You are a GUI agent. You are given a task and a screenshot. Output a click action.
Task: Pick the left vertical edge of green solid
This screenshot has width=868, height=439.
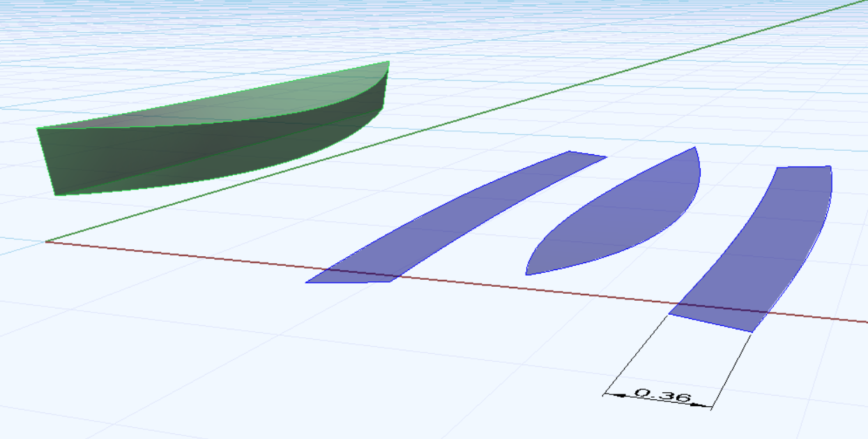[x=46, y=162]
